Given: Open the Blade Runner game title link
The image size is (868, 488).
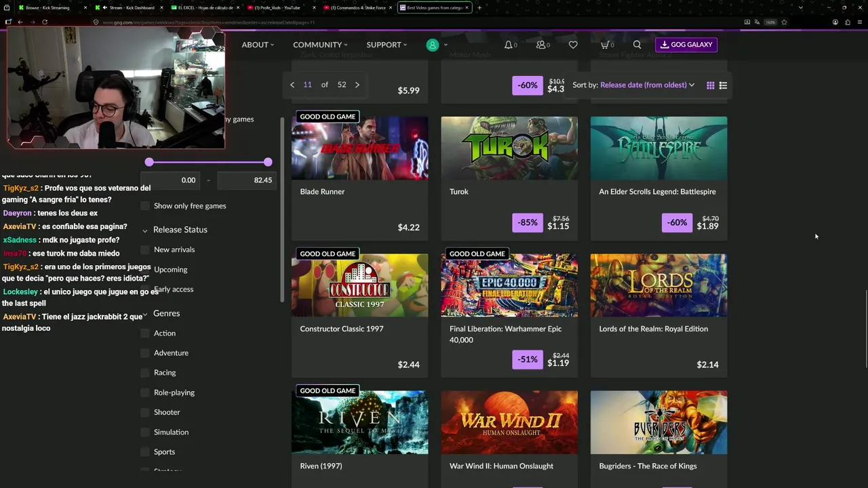Looking at the screenshot, I should (322, 192).
